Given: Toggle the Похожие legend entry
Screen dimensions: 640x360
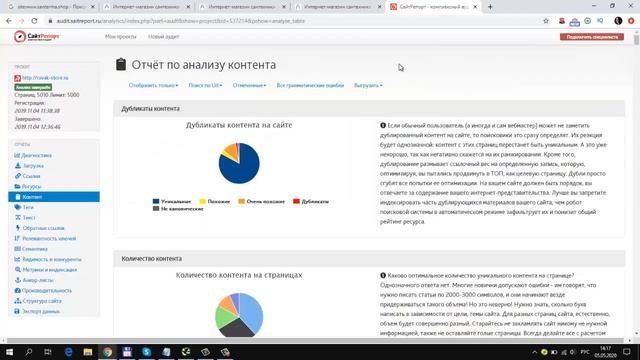Looking at the screenshot, I should pyautogui.click(x=215, y=202).
